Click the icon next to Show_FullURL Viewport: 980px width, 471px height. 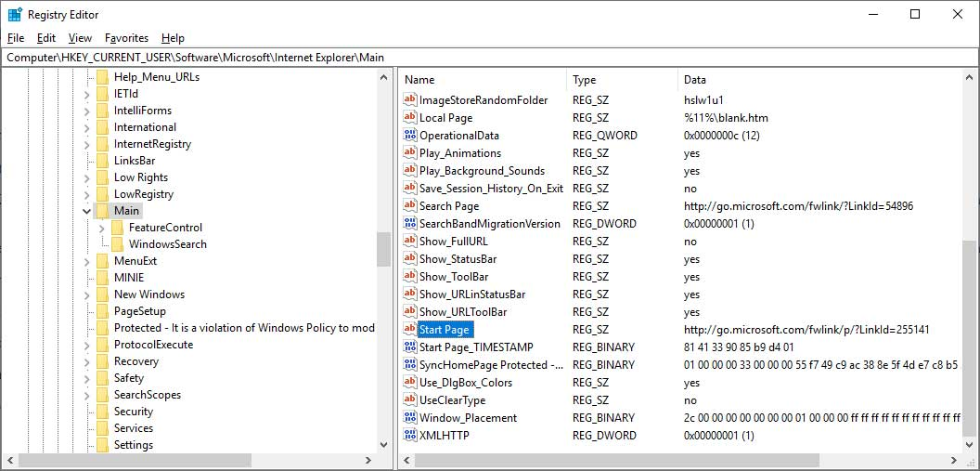(410, 241)
